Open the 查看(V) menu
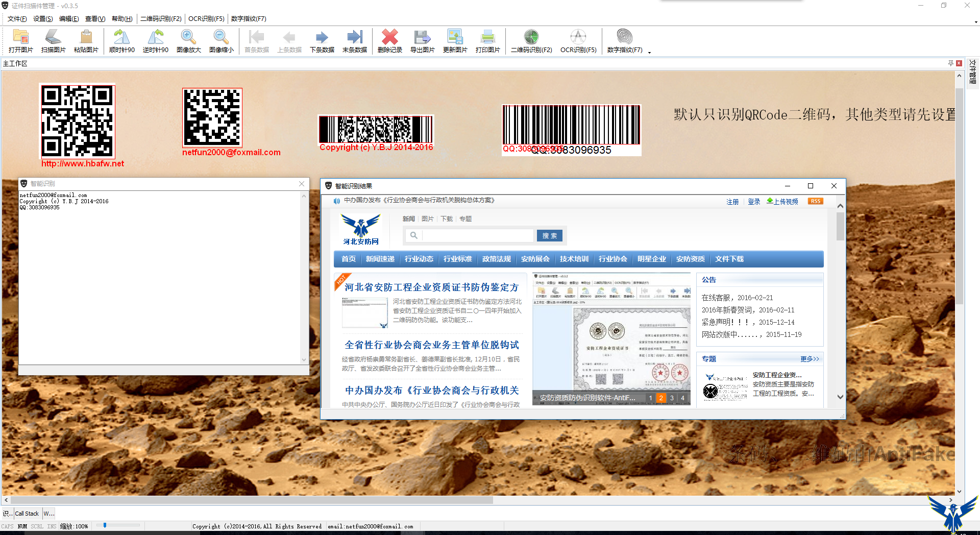This screenshot has height=535, width=980. click(x=95, y=19)
